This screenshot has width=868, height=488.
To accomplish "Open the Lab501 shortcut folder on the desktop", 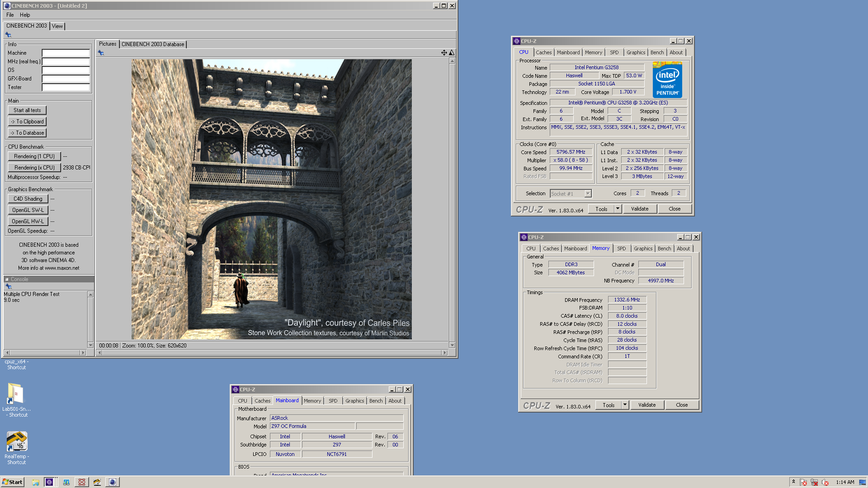I will tap(16, 399).
